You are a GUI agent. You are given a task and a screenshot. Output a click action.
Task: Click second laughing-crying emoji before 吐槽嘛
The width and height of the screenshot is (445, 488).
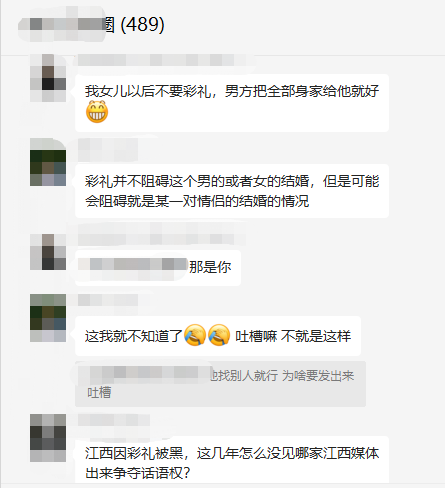pyautogui.click(x=219, y=335)
